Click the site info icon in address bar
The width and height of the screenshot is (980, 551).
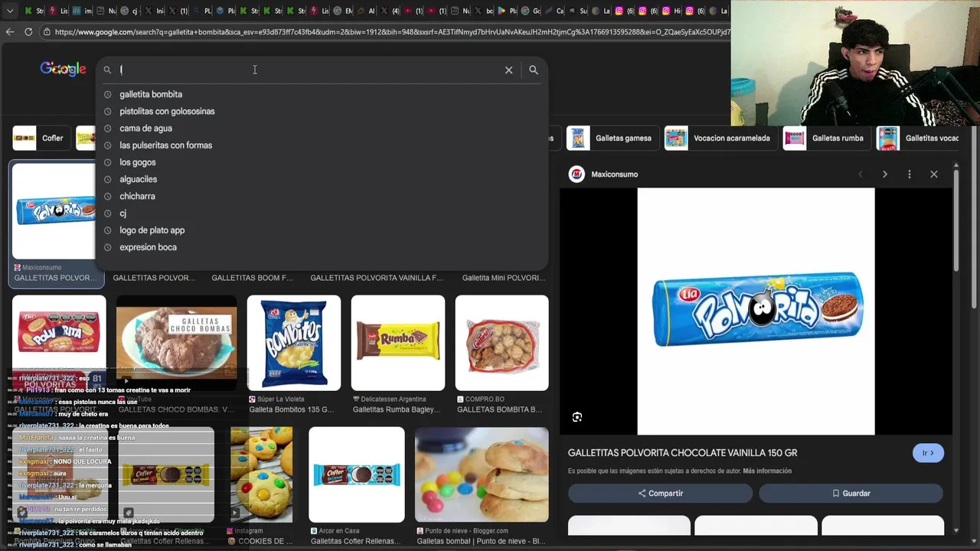(47, 32)
